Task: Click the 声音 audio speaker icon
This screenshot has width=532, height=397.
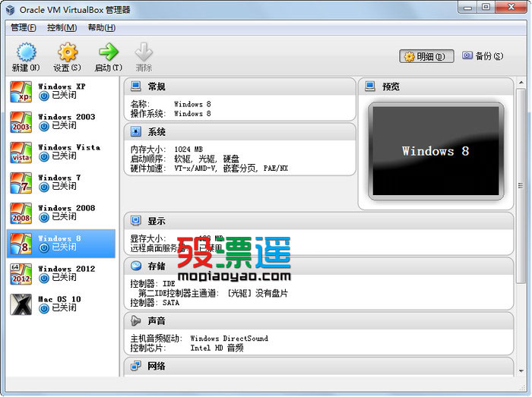Action: (x=136, y=320)
